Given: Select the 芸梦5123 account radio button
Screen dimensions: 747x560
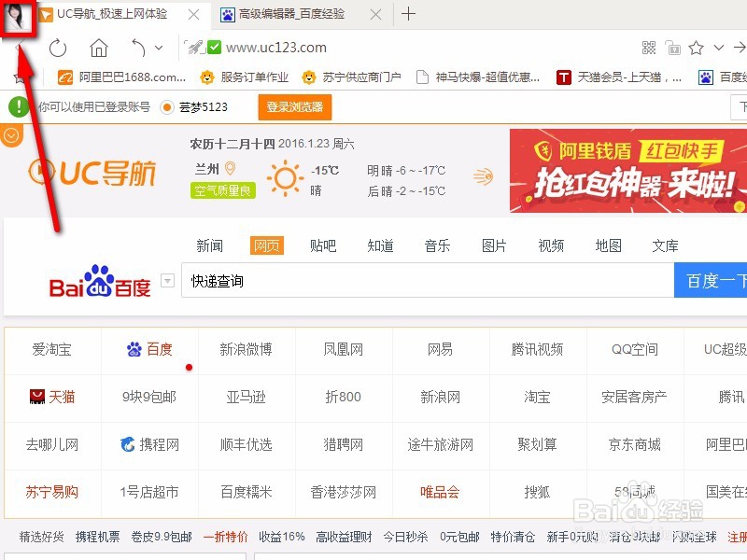Looking at the screenshot, I should [x=167, y=107].
